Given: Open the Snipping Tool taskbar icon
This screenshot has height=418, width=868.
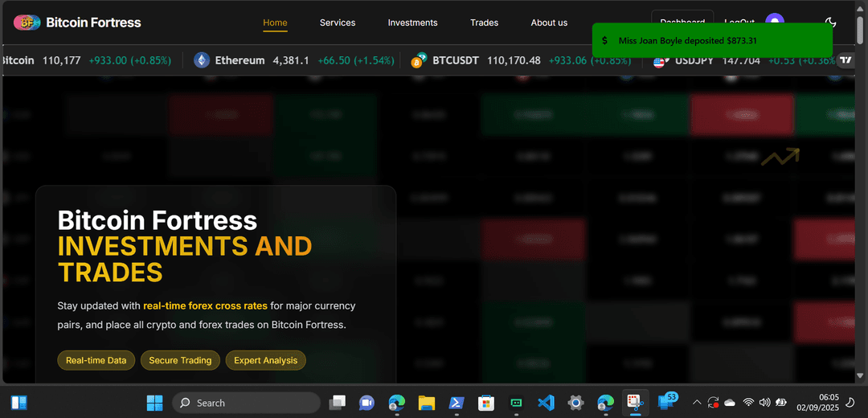Looking at the screenshot, I should [636, 403].
